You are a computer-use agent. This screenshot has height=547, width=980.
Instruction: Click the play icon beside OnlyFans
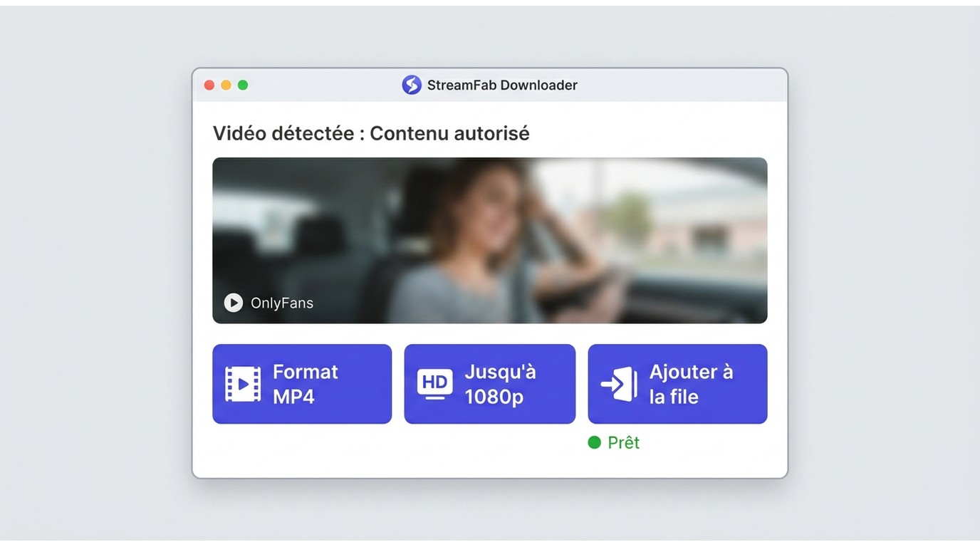coord(233,303)
